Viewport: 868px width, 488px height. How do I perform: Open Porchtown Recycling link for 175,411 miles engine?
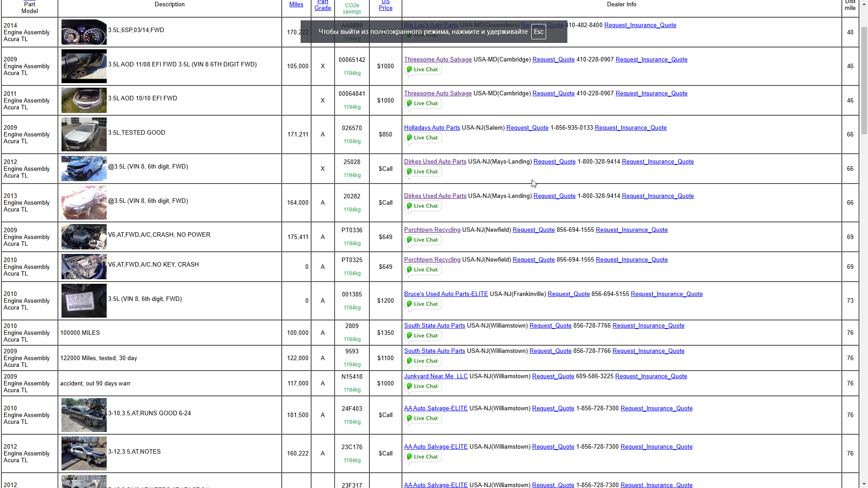432,230
